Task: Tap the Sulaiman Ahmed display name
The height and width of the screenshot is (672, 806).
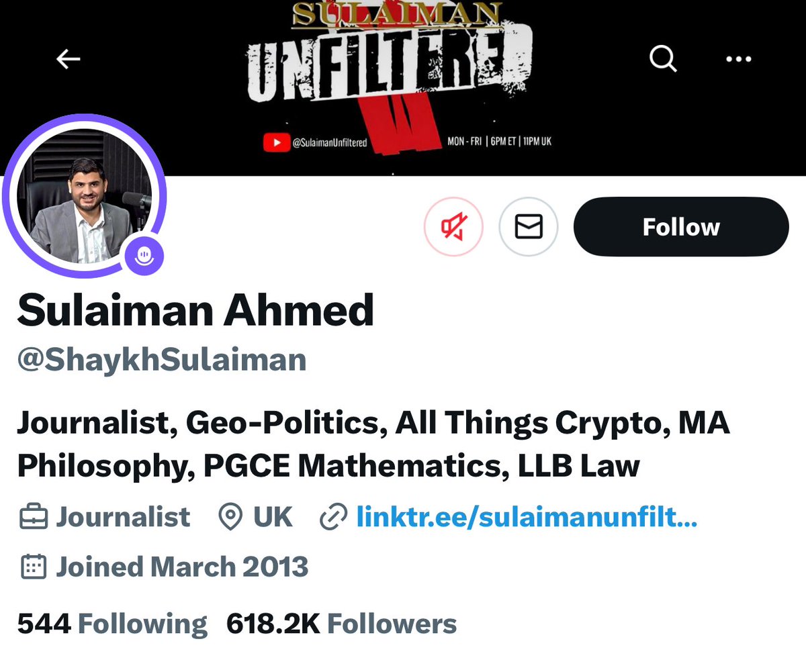Action: coord(195,310)
